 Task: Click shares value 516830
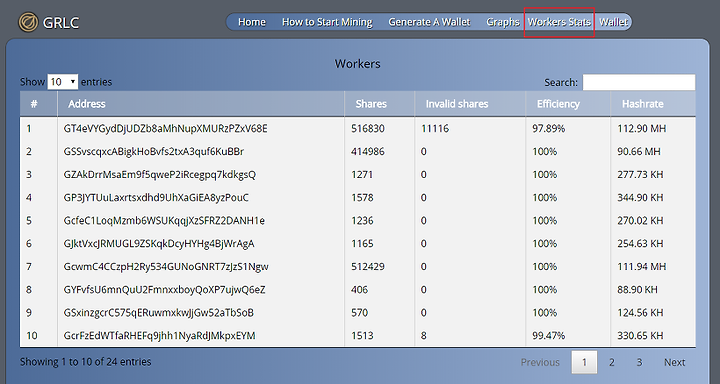[368, 129]
